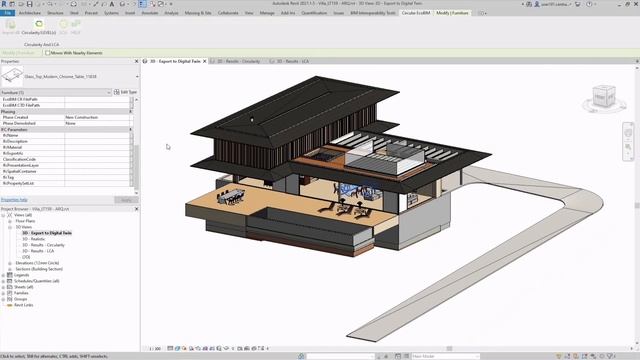Screen dimensions: 640x360
Task: Switch to 3D - Results - LCA view tab
Action: [x=293, y=61]
